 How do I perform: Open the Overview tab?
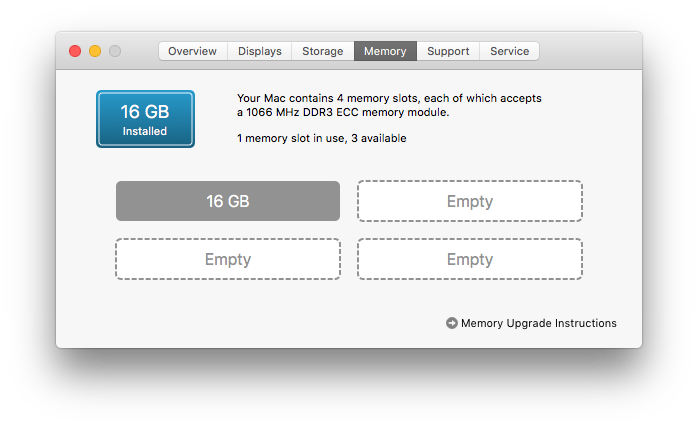click(192, 51)
